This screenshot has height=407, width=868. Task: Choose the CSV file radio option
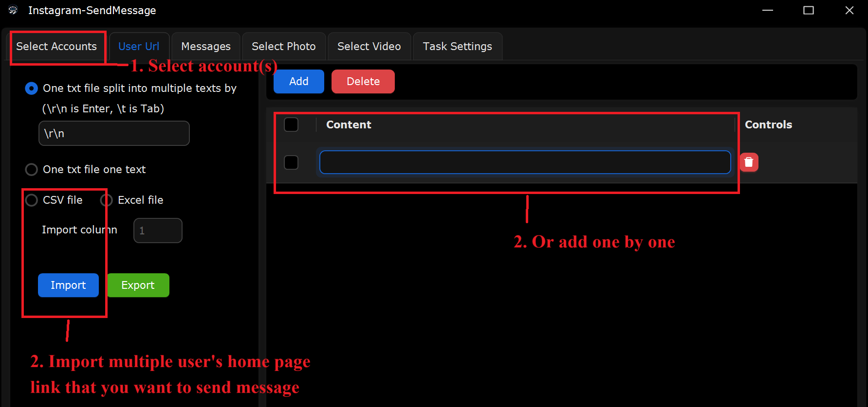(x=31, y=200)
